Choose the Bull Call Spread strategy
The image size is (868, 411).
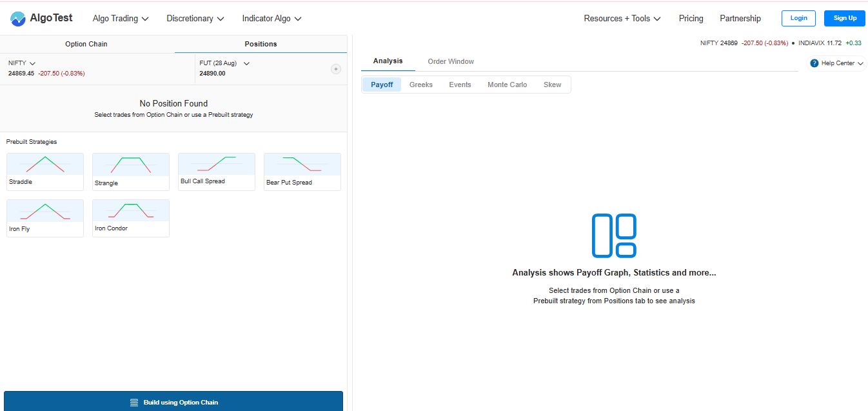point(217,172)
